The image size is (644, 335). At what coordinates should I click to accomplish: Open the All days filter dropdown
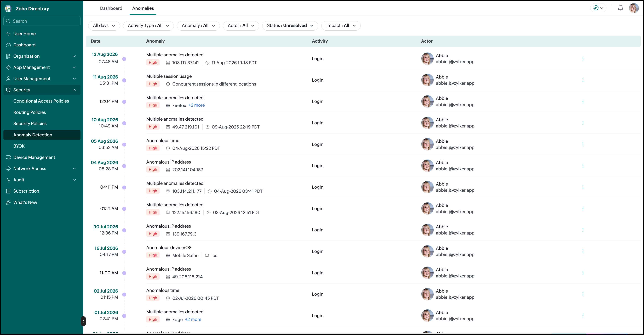[104, 26]
